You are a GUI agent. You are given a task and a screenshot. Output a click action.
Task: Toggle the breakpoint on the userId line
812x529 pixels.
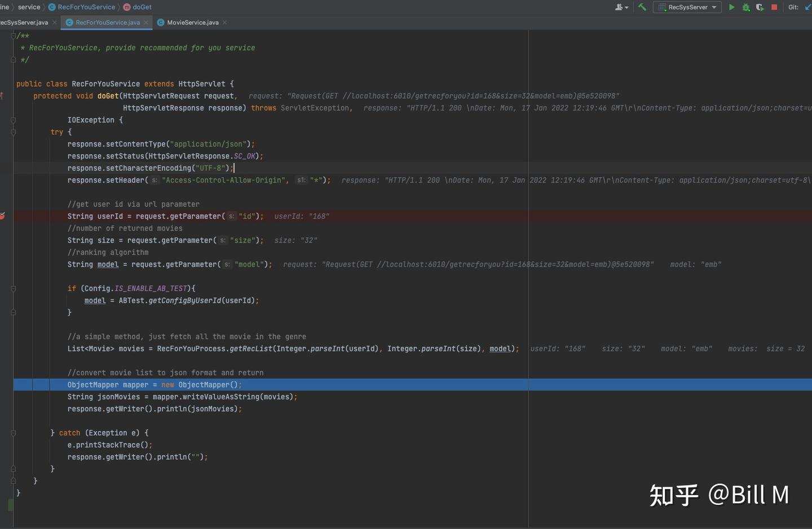(3, 216)
